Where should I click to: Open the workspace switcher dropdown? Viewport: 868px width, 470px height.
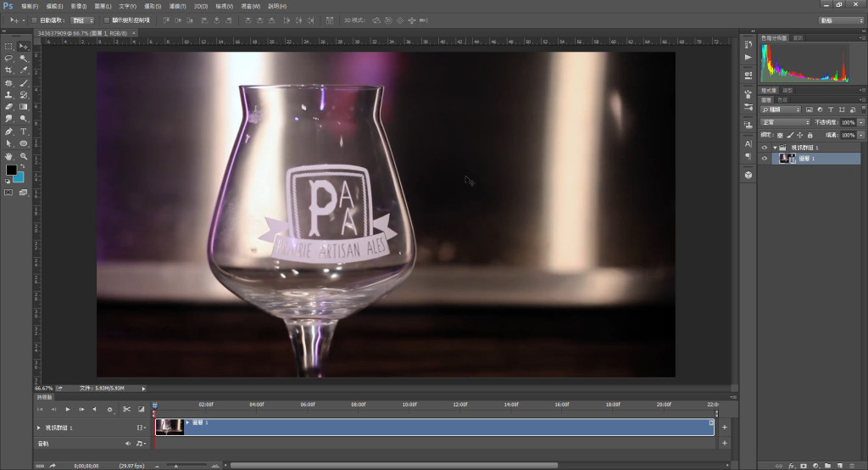coord(842,20)
